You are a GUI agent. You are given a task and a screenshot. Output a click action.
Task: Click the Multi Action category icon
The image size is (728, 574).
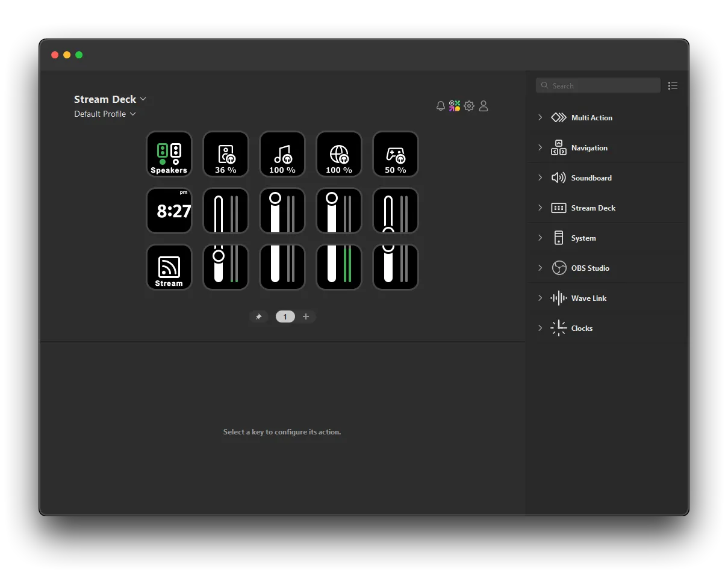[559, 118]
